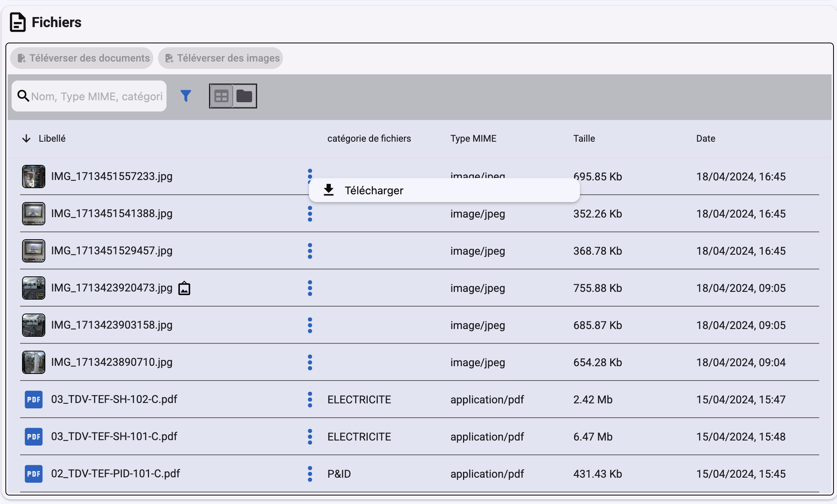The width and height of the screenshot is (837, 504).
Task: Click PDF icon of 03_TDV-TEF-SH-102-C.pdf
Action: pos(34,399)
